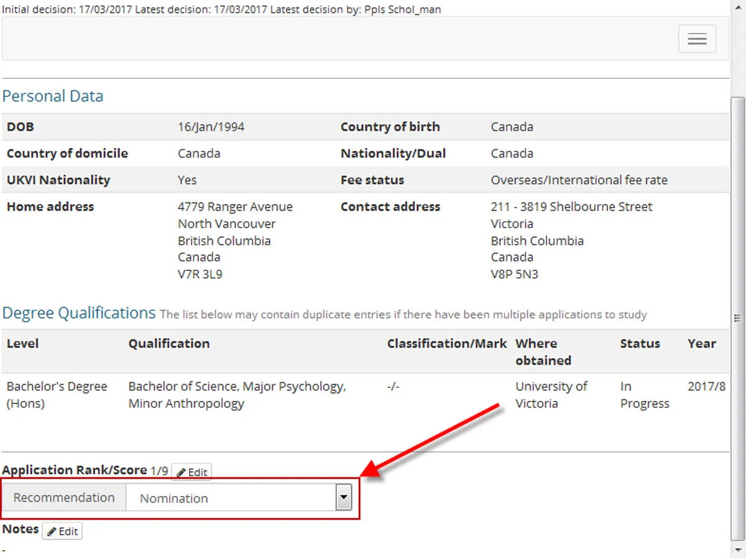Click the Status column header

(x=640, y=343)
